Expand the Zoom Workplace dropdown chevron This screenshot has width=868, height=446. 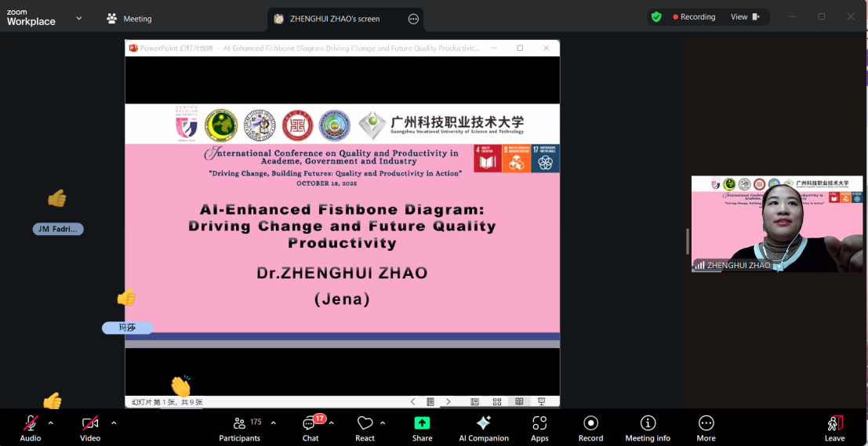pyautogui.click(x=78, y=18)
